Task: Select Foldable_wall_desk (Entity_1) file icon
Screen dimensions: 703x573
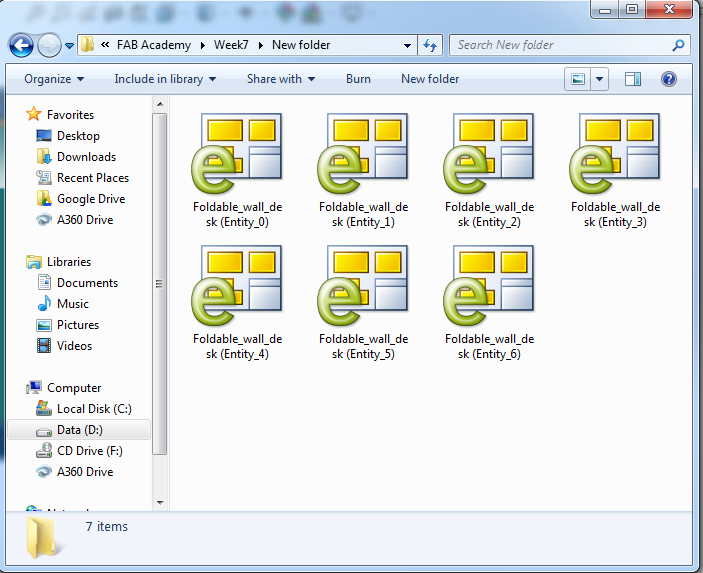Action: [363, 153]
